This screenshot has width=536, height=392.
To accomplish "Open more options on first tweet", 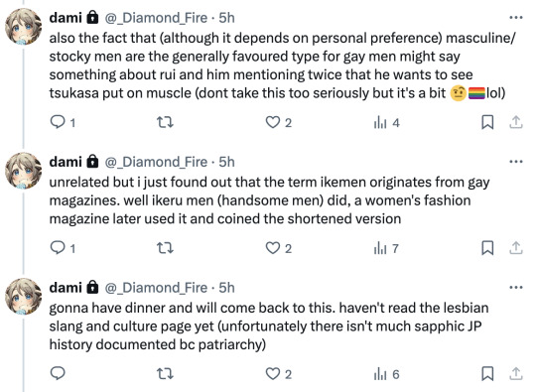I will (x=516, y=18).
